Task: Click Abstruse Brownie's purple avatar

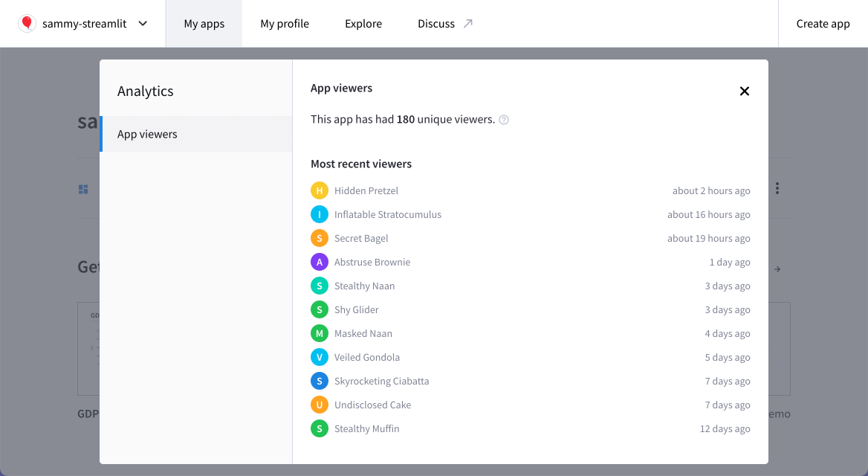Action: click(320, 262)
